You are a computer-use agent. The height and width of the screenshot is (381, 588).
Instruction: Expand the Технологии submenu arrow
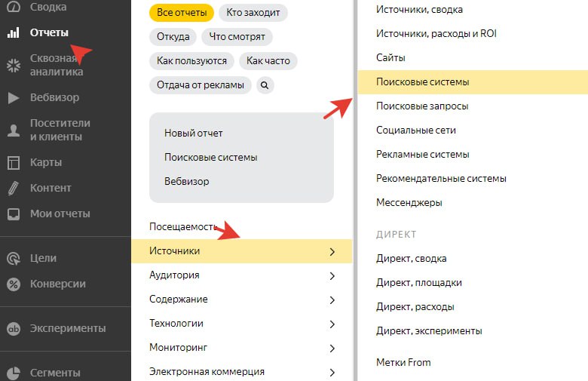point(332,324)
